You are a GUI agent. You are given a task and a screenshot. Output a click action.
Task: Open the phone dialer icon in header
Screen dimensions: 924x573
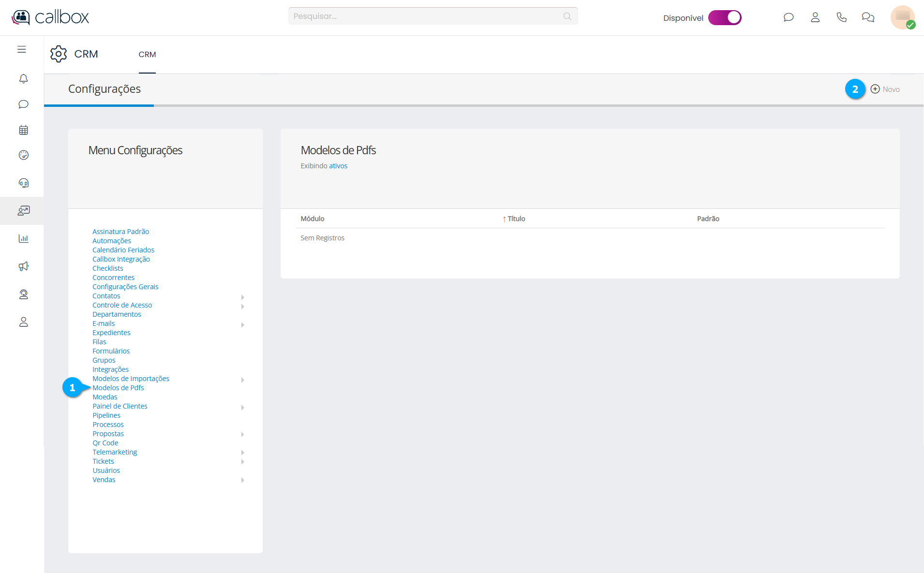tap(841, 17)
